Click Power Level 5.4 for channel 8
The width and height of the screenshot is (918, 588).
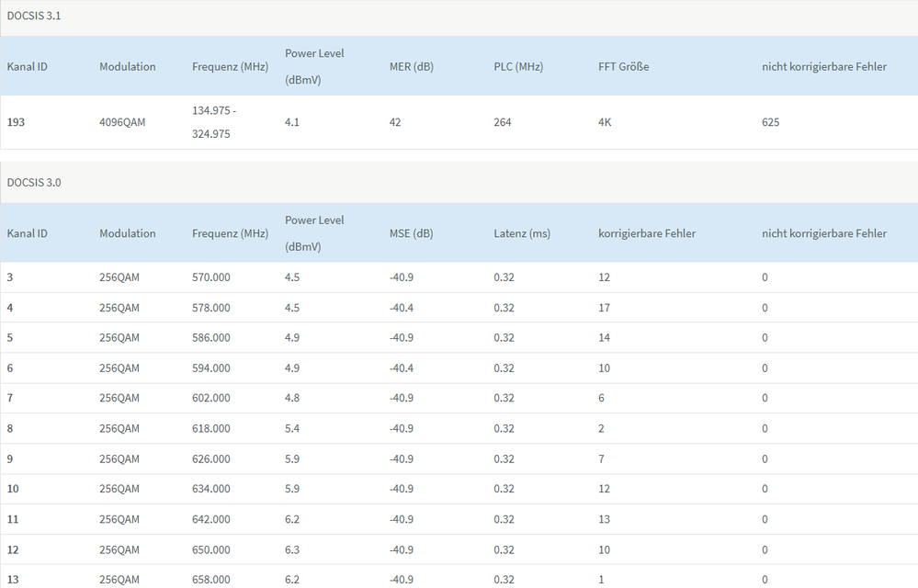click(x=292, y=428)
